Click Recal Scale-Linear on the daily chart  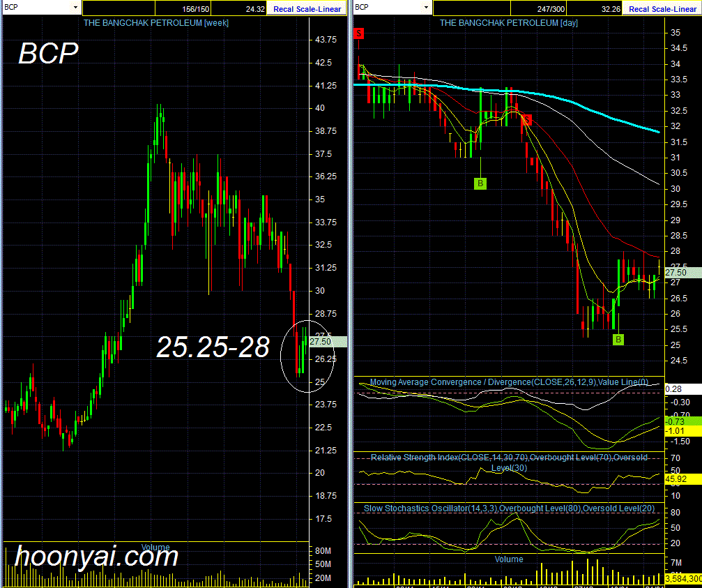point(662,9)
